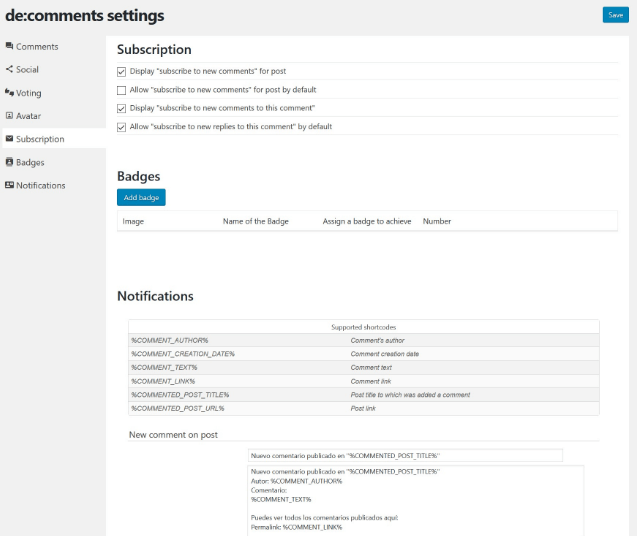Uncheck subscribe to new replies by default

(122, 127)
